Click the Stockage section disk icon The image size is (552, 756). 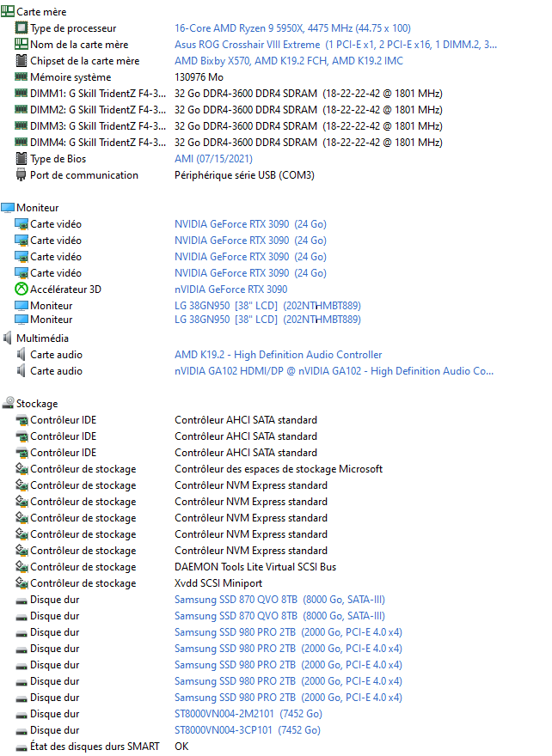coord(9,403)
